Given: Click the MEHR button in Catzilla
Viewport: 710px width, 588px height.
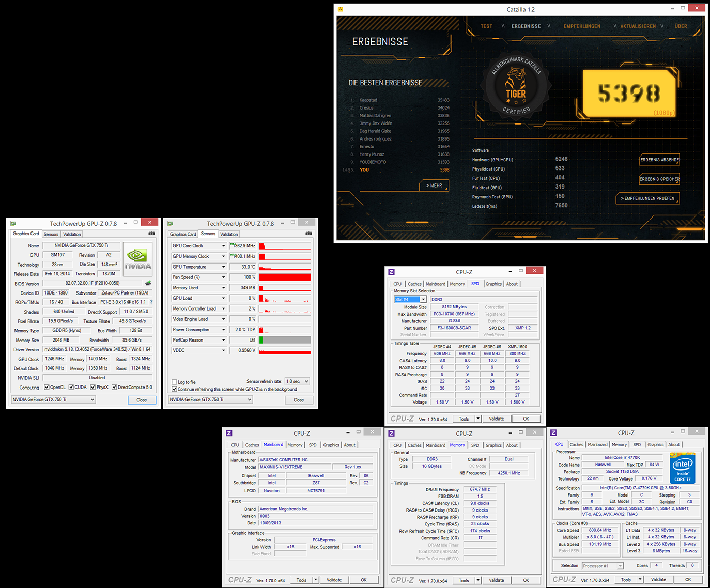Looking at the screenshot, I should 434,185.
